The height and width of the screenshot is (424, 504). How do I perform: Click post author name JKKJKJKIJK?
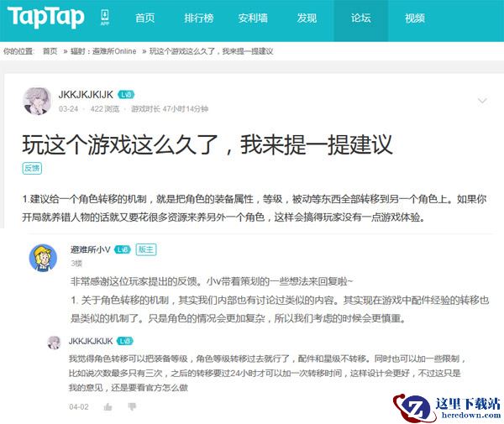pos(86,95)
